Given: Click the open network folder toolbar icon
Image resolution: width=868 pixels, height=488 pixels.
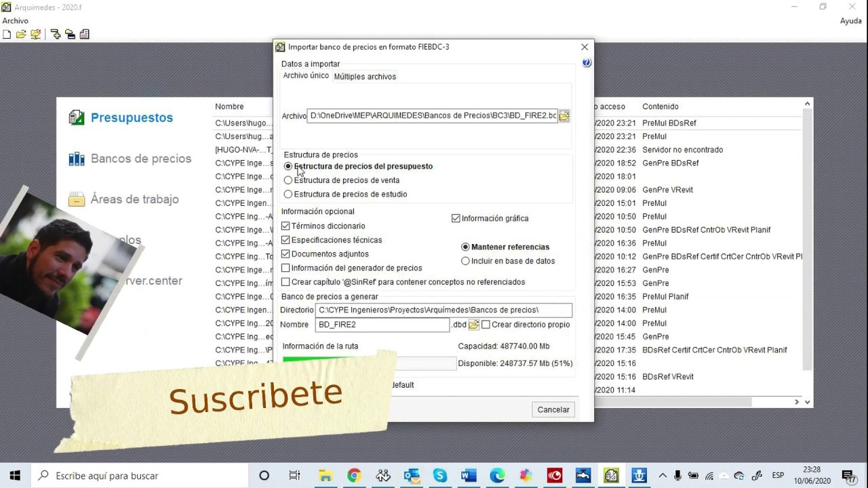Looking at the screenshot, I should click(x=35, y=34).
